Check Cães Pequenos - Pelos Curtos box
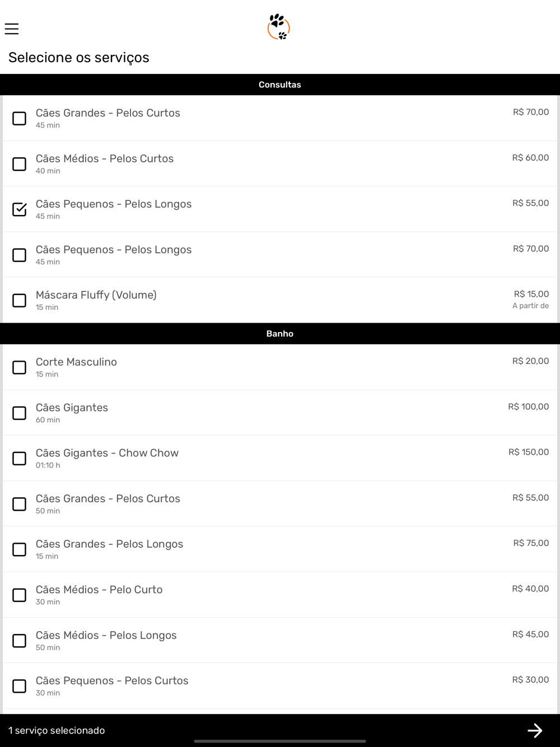Image resolution: width=560 pixels, height=747 pixels. point(20,686)
